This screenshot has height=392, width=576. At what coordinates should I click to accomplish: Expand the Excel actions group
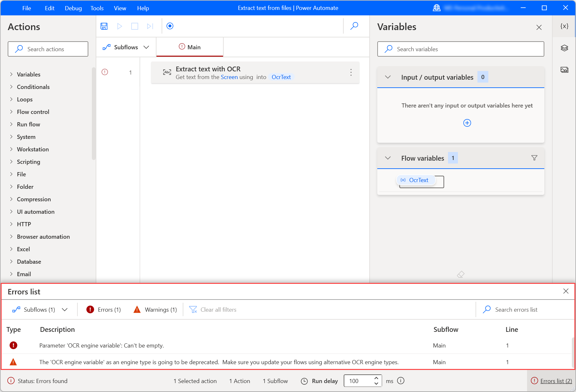pos(23,249)
